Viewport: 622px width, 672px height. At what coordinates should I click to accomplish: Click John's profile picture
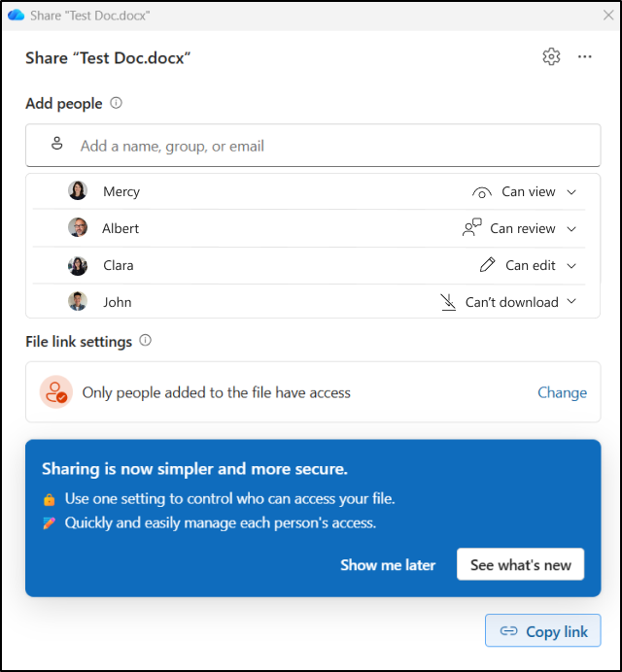pos(78,302)
